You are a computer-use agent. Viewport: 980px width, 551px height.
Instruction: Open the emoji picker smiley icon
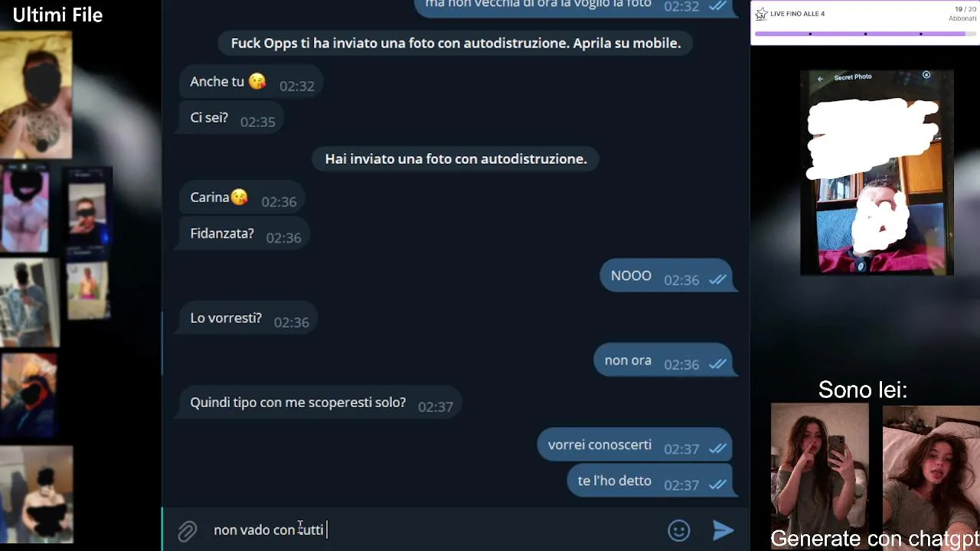tap(679, 530)
